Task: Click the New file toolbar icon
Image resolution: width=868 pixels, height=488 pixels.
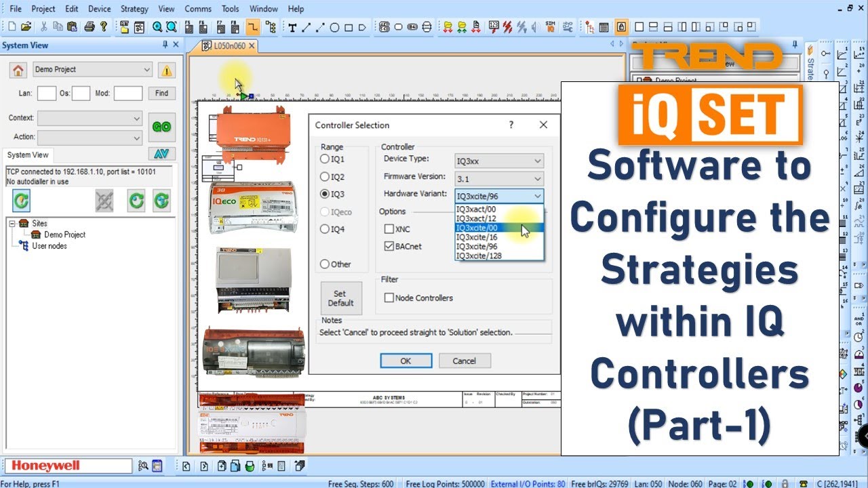Action: click(12, 27)
